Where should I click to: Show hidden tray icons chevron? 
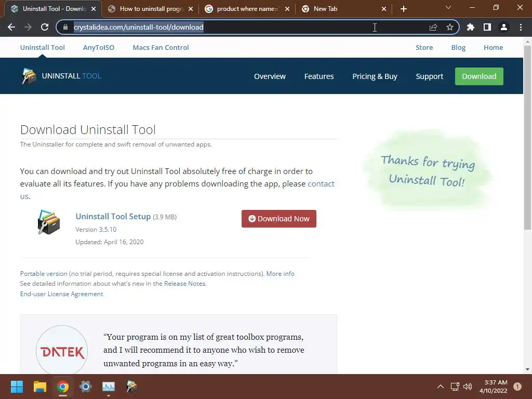pos(441,387)
